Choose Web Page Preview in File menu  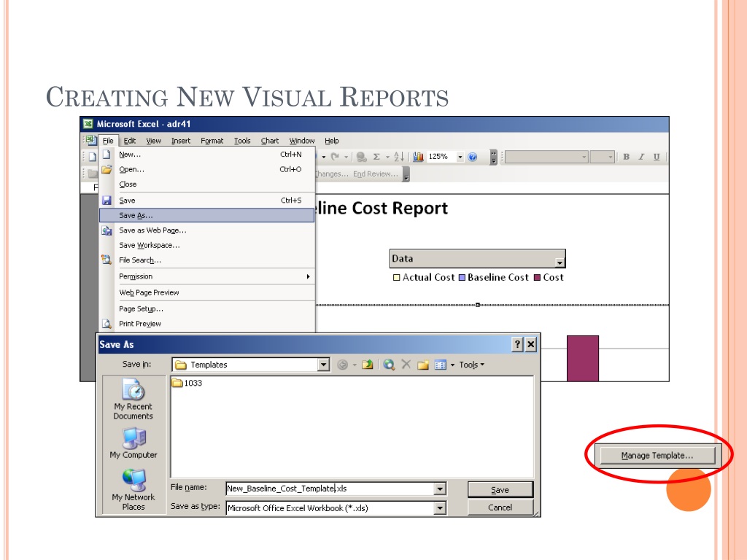pos(206,293)
